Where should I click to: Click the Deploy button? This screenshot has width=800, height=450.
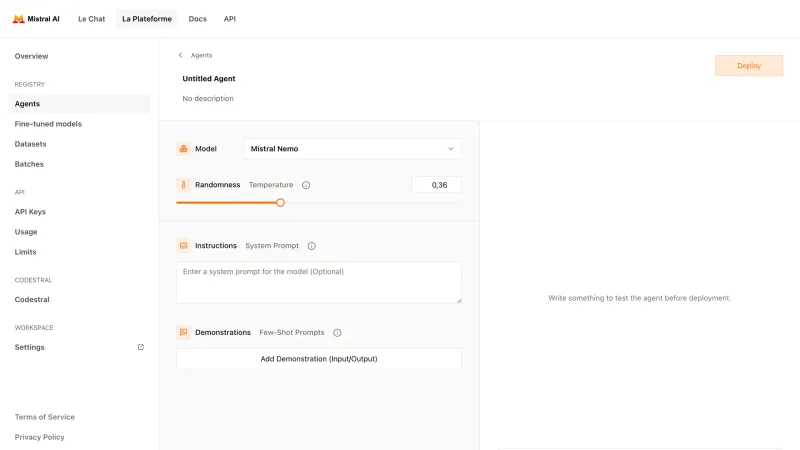click(x=749, y=66)
